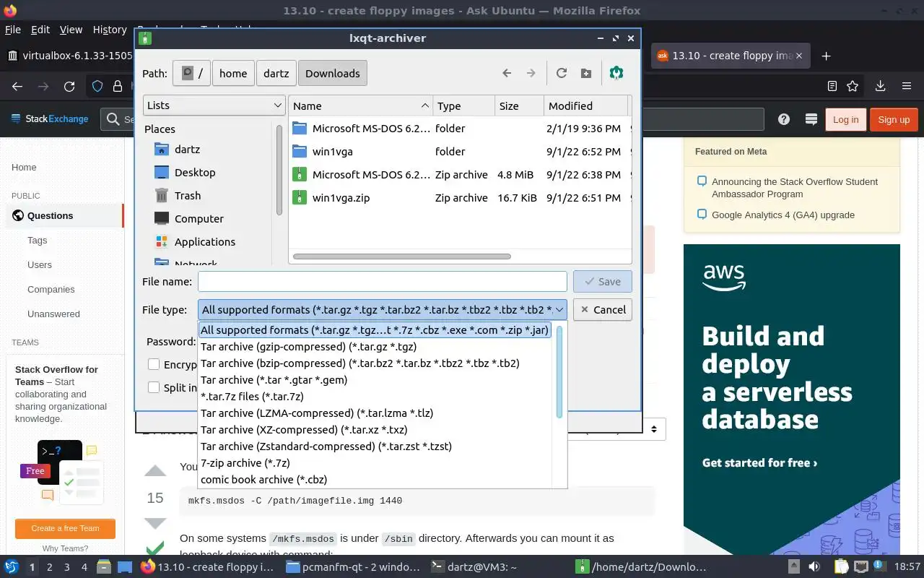Open Trash in Places sidebar
The image size is (924, 578).
pos(188,196)
